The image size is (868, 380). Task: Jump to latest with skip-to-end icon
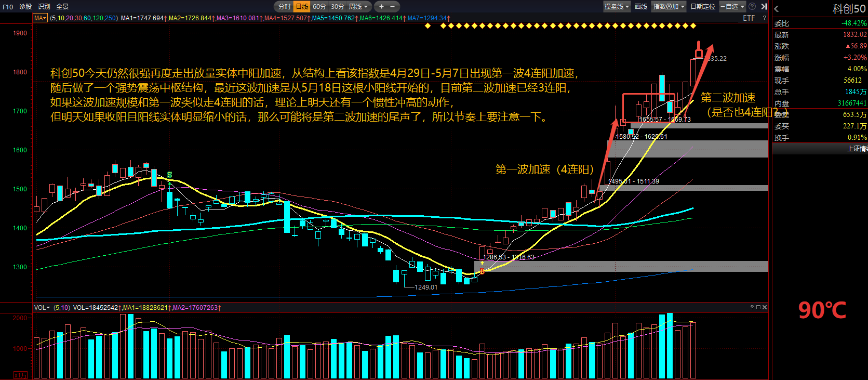(764, 7)
